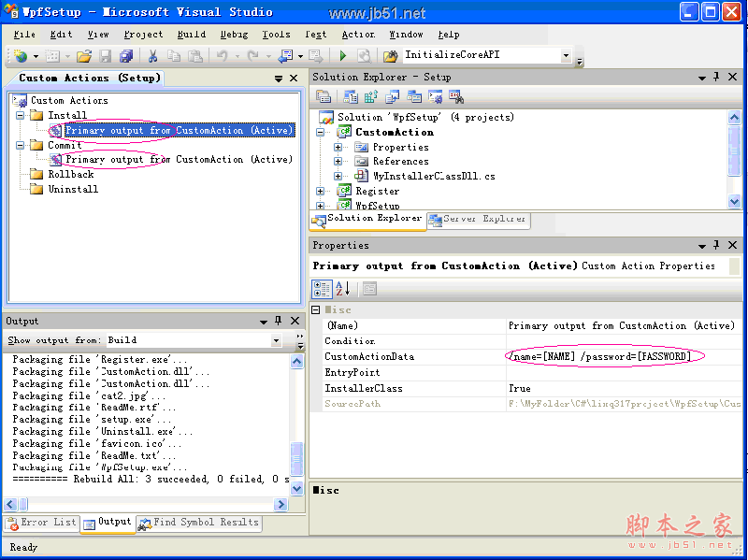Screen dimensions: 748x560
Task: Collapse the Install folder node
Action: 20,115
